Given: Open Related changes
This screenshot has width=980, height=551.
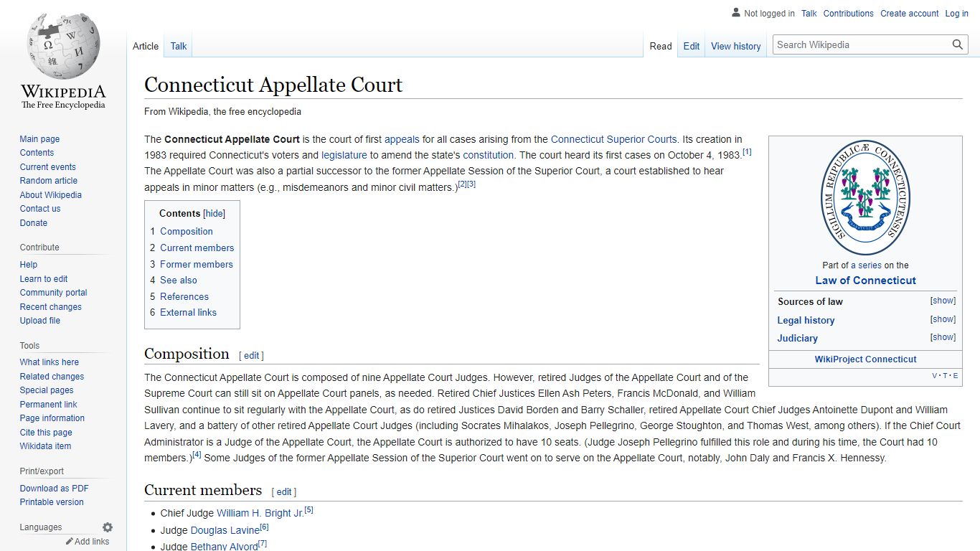Looking at the screenshot, I should tap(52, 377).
